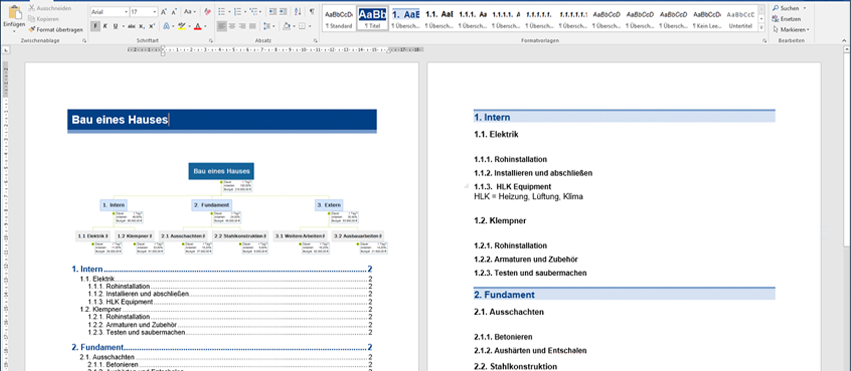
Task: Justify the text alignment
Action: click(252, 26)
